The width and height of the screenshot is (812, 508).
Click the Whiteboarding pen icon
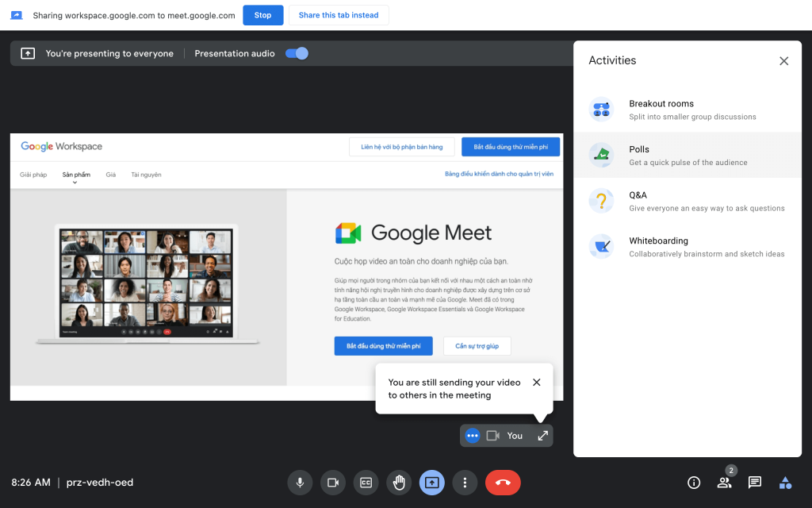click(x=601, y=247)
